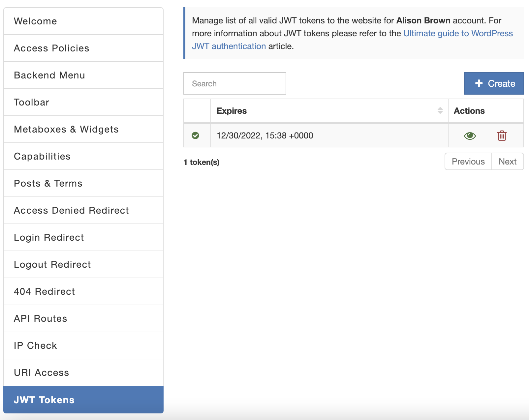The image size is (529, 420).
Task: Collapse the Expires column sorting
Action: click(440, 112)
